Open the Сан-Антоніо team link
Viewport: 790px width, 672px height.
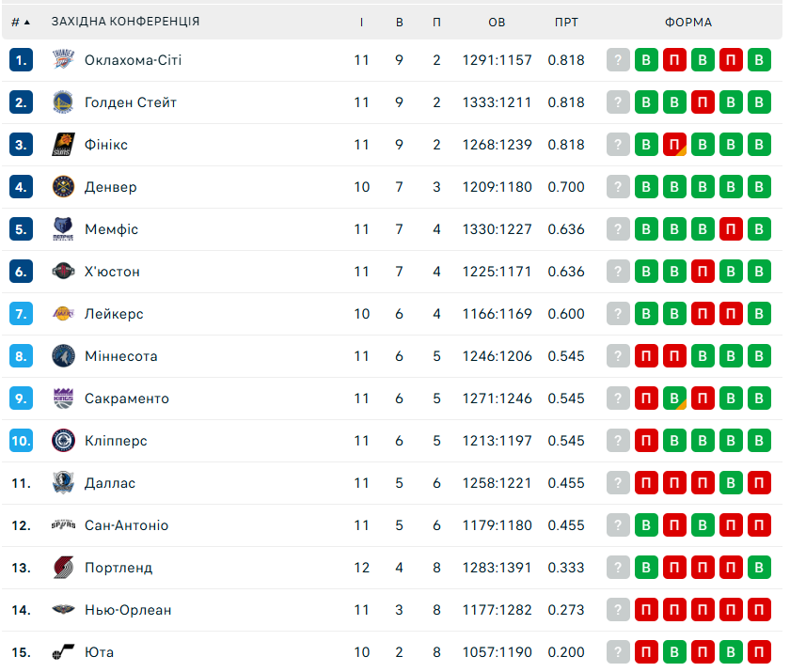click(127, 525)
